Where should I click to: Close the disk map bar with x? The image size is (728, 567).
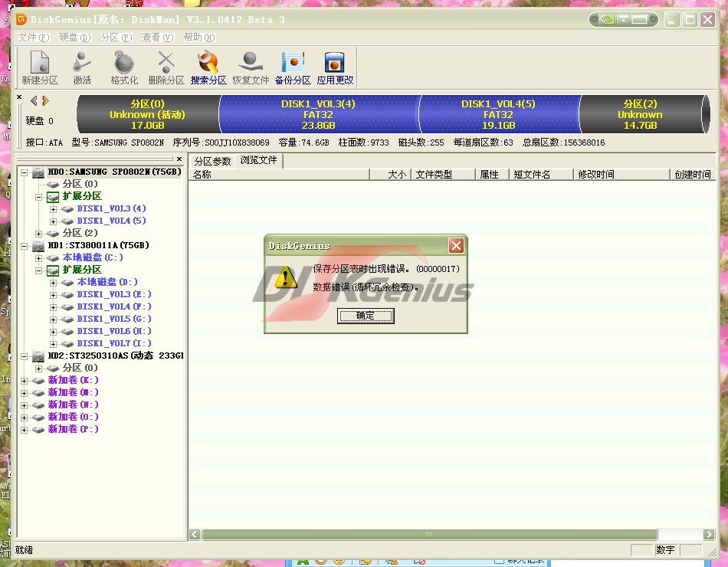coord(19,97)
